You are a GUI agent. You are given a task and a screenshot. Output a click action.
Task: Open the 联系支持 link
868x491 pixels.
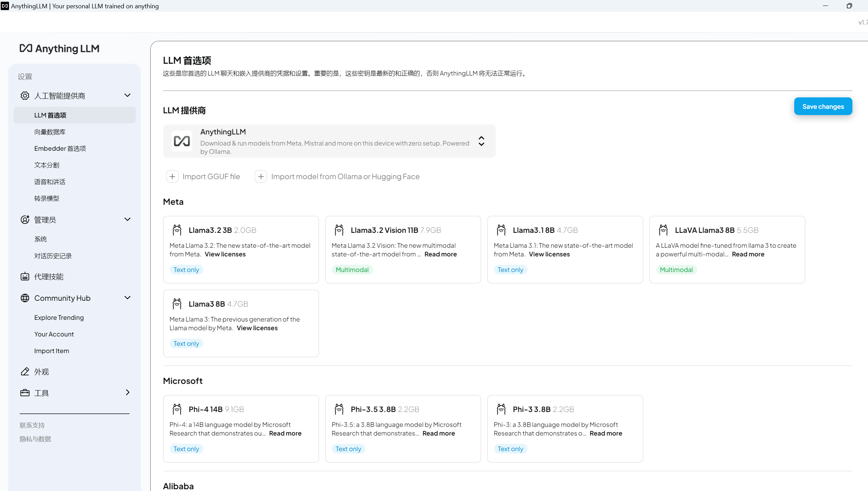click(x=32, y=425)
